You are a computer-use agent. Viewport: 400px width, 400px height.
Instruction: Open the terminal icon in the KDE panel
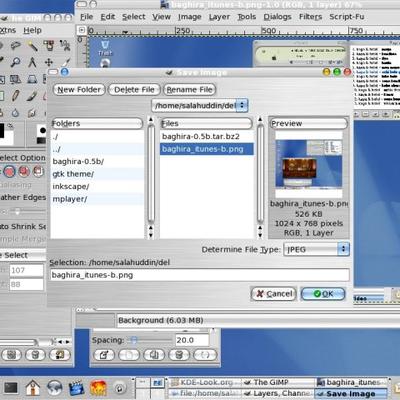pyautogui.click(x=11, y=388)
